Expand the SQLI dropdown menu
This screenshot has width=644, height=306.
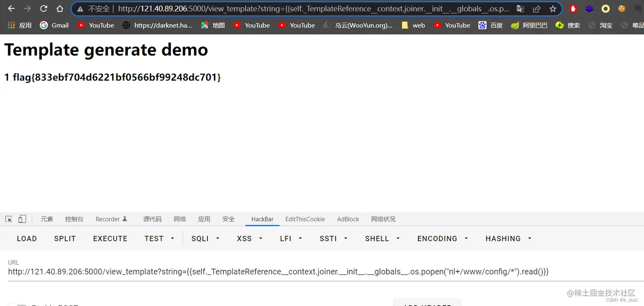(205, 239)
